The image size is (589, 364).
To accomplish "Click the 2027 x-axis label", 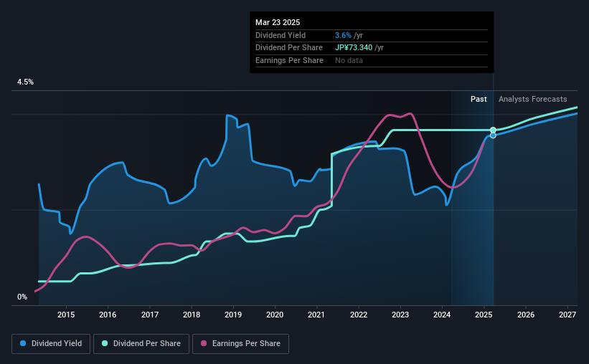I will click(567, 315).
